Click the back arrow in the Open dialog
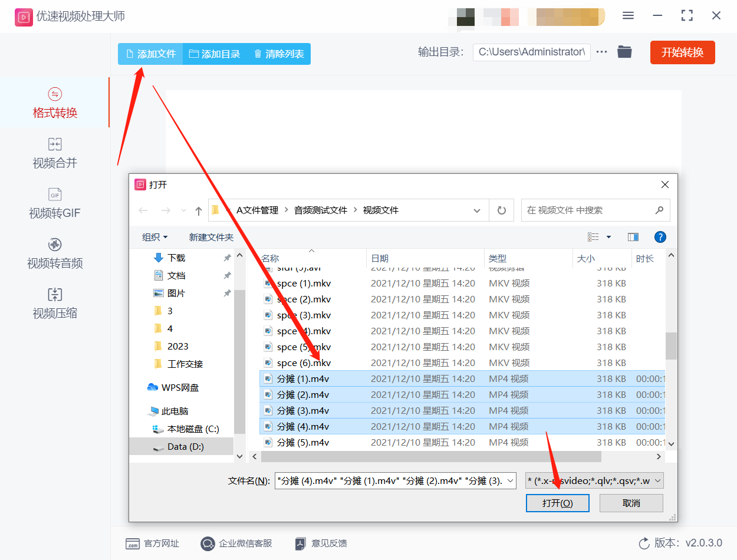Screen dimensions: 737x560 click(142, 210)
